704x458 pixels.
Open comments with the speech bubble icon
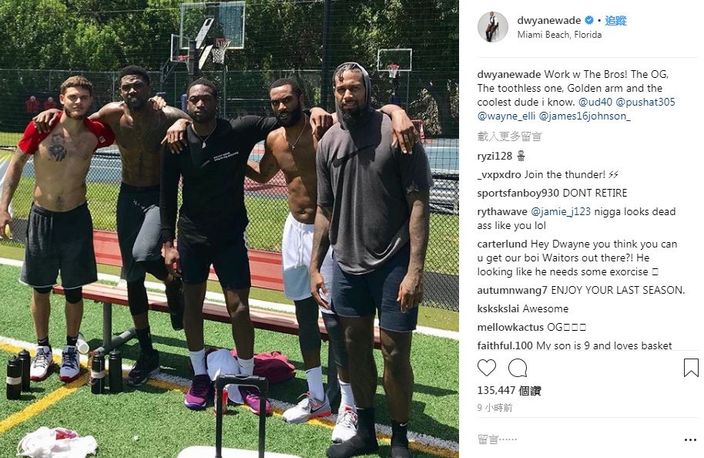[517, 368]
